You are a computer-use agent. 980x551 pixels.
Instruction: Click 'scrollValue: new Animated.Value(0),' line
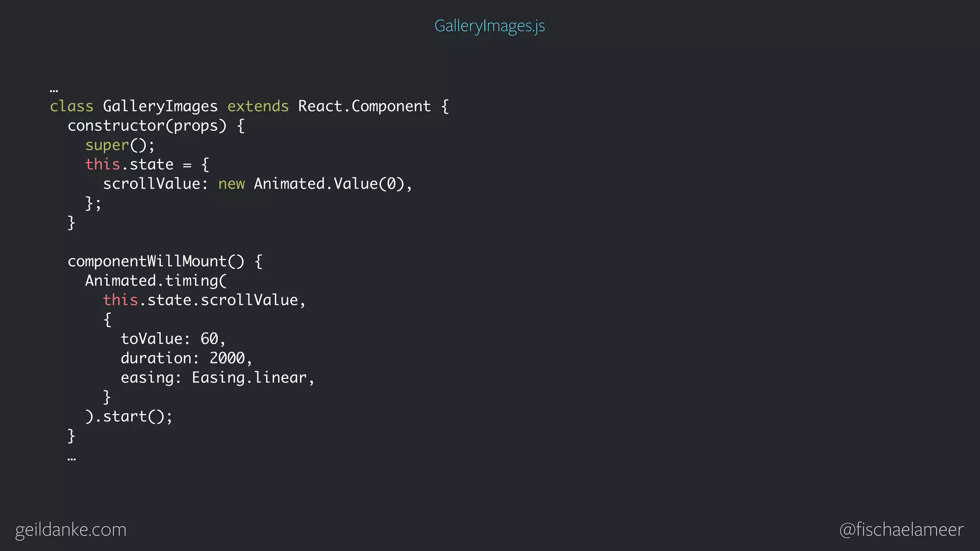point(257,184)
